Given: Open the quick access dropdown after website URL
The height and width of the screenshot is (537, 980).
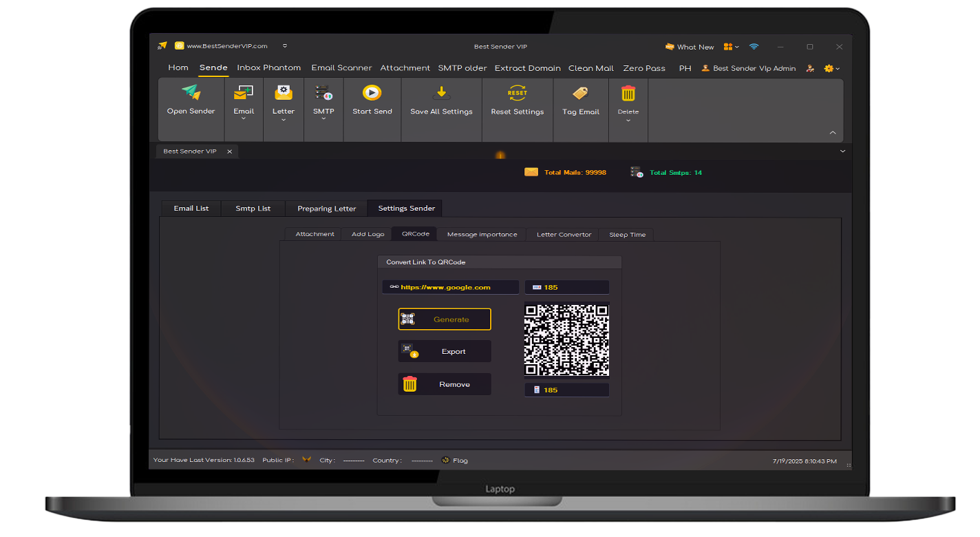Looking at the screenshot, I should (x=285, y=46).
